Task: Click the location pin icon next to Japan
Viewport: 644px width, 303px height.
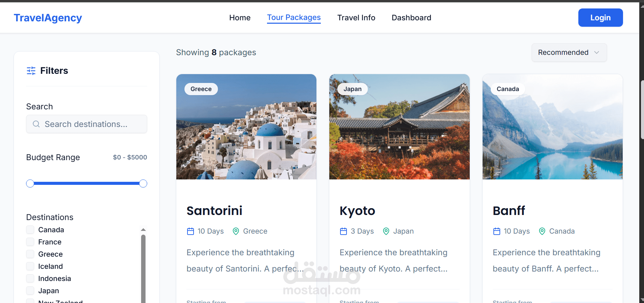Action: 386,231
